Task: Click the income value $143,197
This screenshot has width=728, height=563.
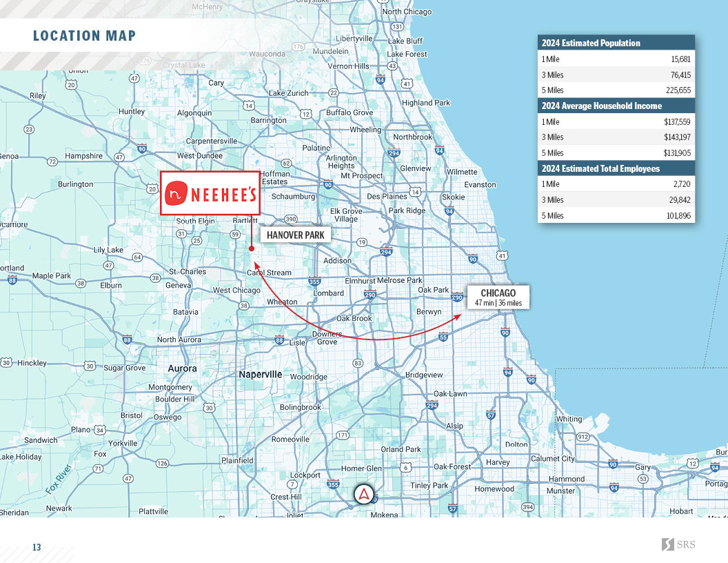Action: [x=678, y=137]
